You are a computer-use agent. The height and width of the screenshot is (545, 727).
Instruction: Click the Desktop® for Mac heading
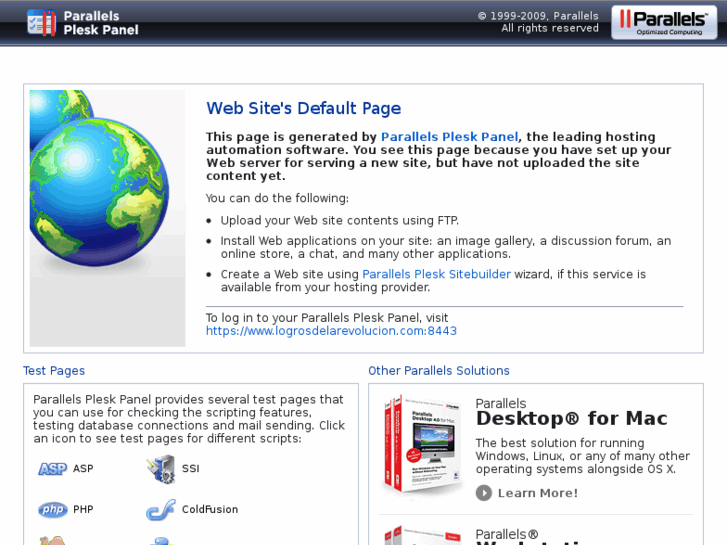[x=571, y=419]
